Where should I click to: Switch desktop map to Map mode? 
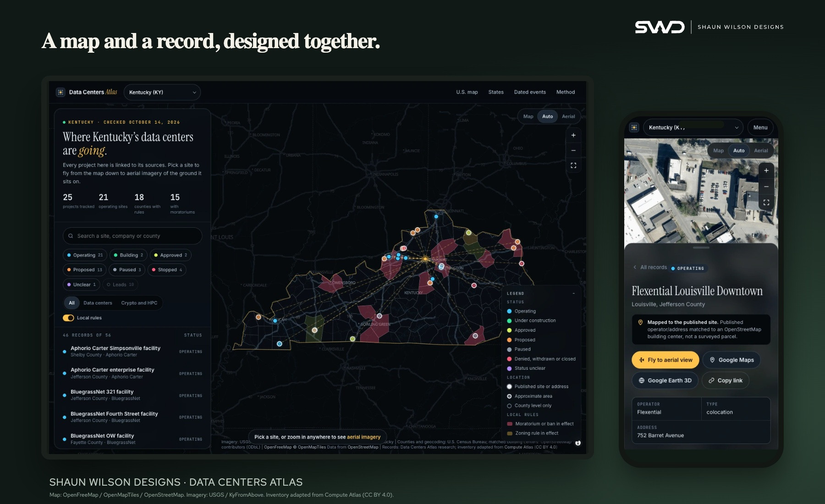point(528,116)
